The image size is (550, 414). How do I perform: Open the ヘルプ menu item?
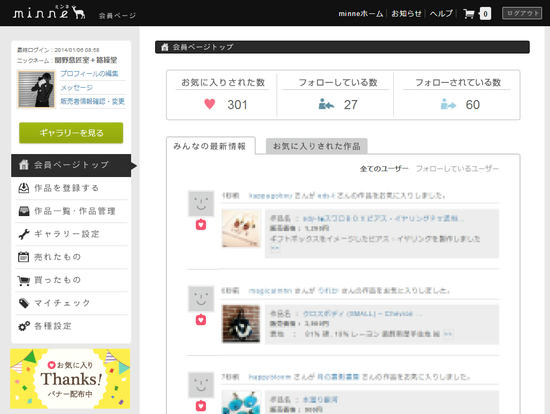441,14
